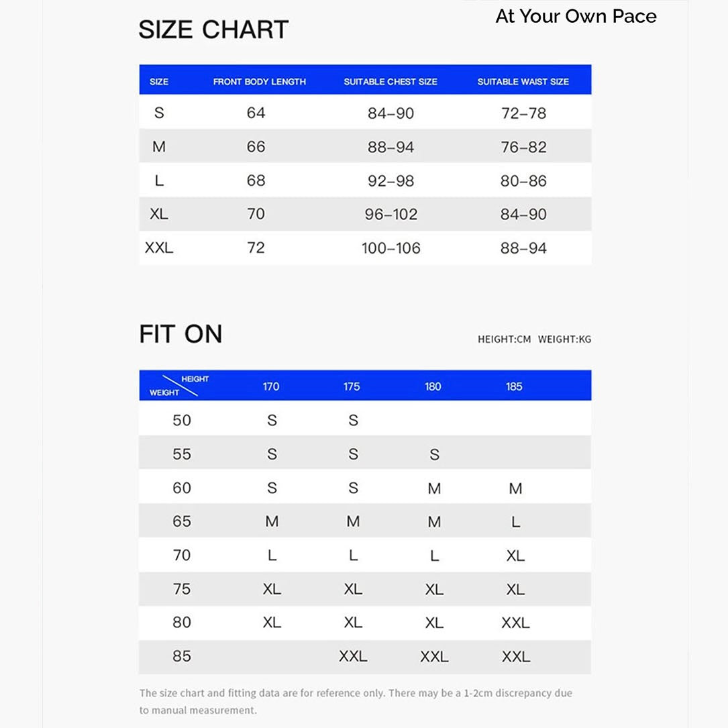Select the 175 height column header
728x728 pixels.
[x=352, y=386]
